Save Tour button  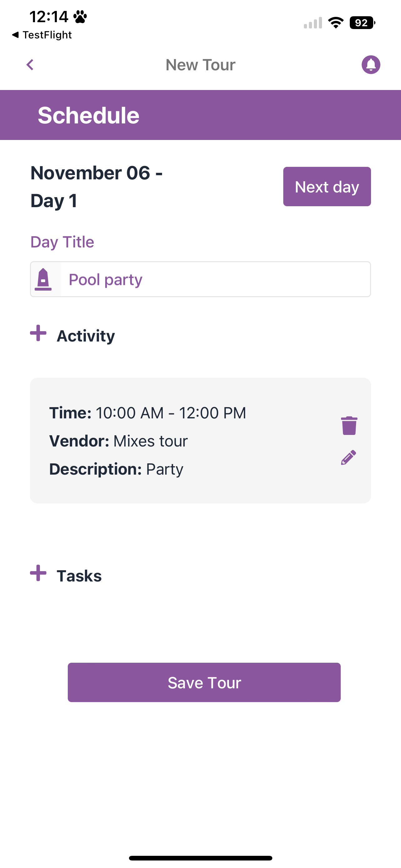[x=204, y=682]
